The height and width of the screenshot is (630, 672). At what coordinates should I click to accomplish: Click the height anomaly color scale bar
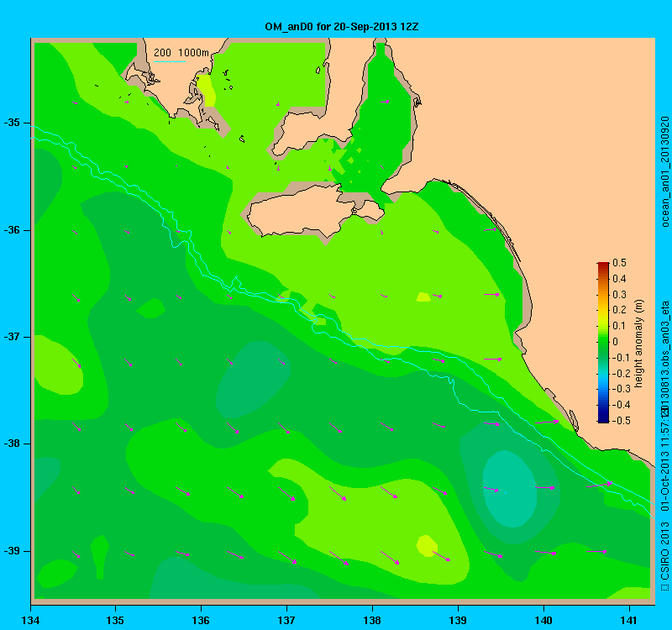click(603, 343)
